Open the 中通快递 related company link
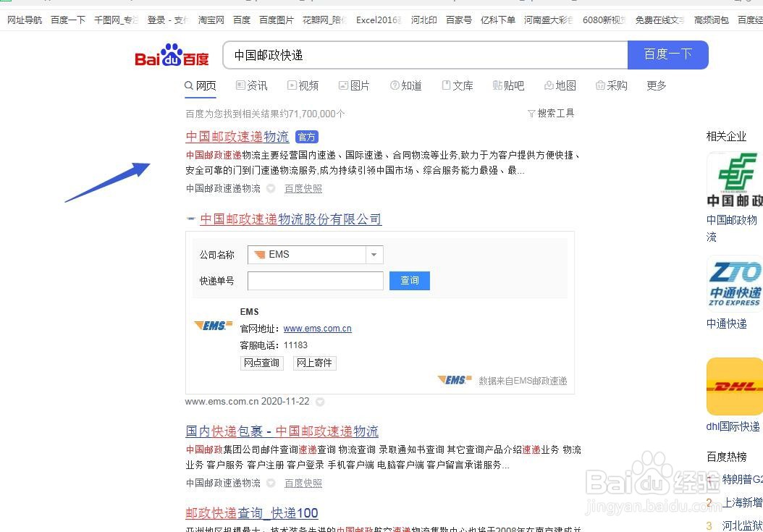 727,324
